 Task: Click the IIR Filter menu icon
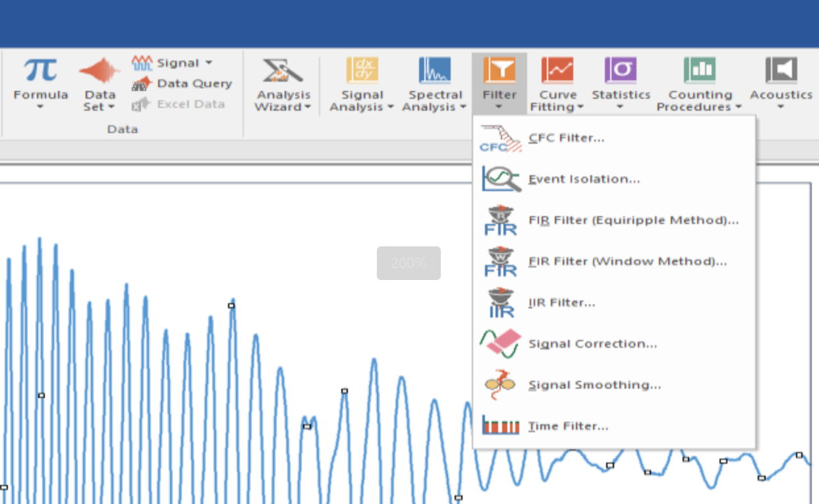click(x=501, y=302)
